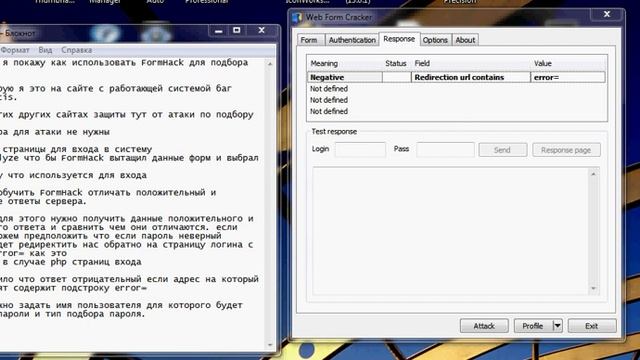Open the Формат menu in Notepad
Image resolution: width=640 pixels, height=360 pixels.
15,50
